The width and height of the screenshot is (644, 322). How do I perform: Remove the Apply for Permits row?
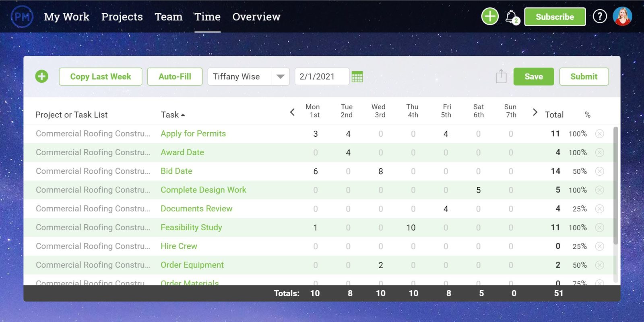(599, 134)
